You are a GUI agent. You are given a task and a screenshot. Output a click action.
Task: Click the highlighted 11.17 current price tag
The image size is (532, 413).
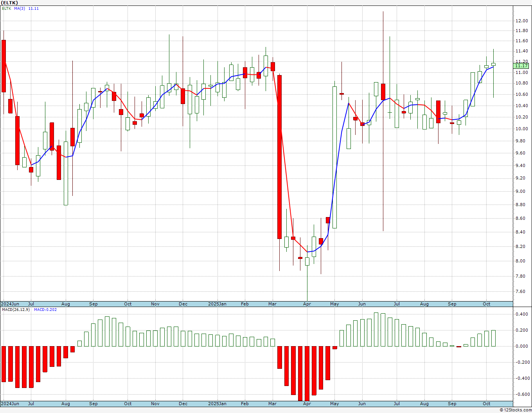521,66
